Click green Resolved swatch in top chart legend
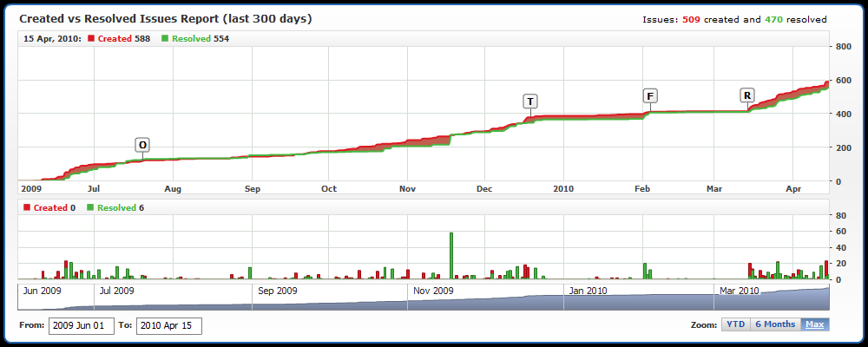The width and height of the screenshot is (868, 347). [166, 39]
